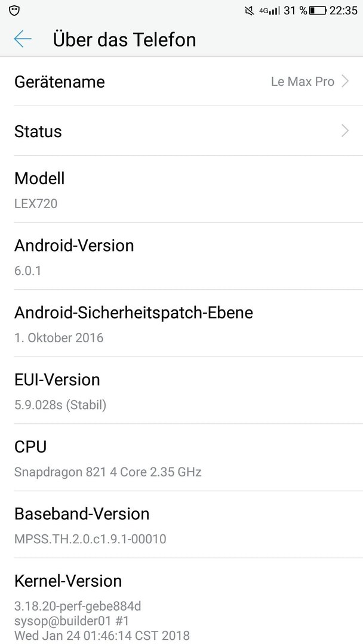The width and height of the screenshot is (363, 644).
Task: Tap the Le Max Pro device name value
Action: (x=303, y=82)
